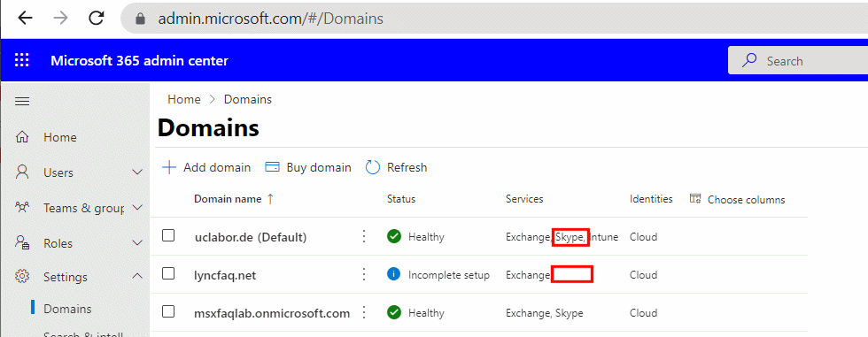Click the green Healthy check icon for uclabor.de
Viewport: 868px width, 337px height.
coord(393,236)
